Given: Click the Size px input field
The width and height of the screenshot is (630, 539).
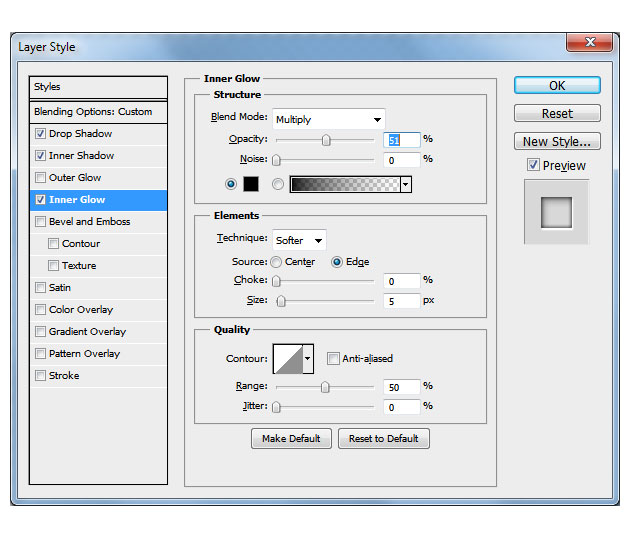Looking at the screenshot, I should [402, 301].
